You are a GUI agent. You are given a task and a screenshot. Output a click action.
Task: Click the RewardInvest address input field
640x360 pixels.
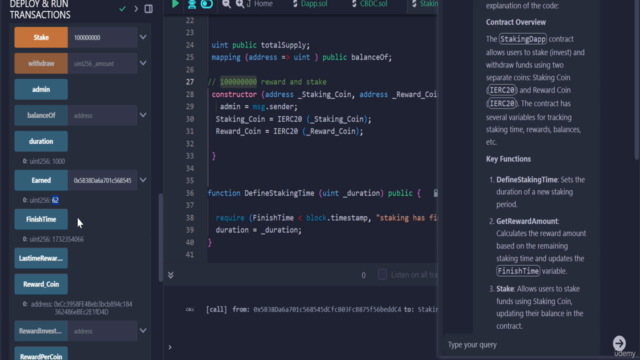(x=102, y=331)
